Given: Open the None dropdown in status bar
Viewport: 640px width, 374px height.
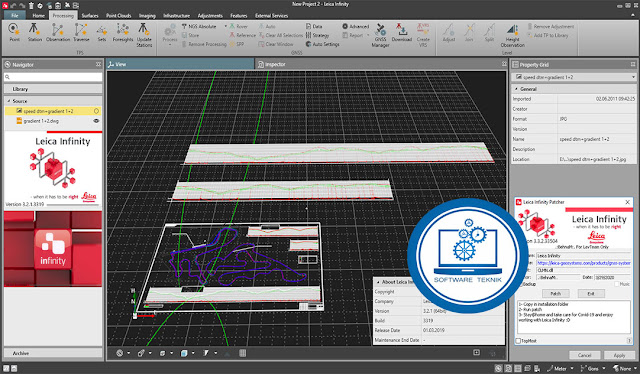Looking at the screenshot, I should [x=635, y=368].
